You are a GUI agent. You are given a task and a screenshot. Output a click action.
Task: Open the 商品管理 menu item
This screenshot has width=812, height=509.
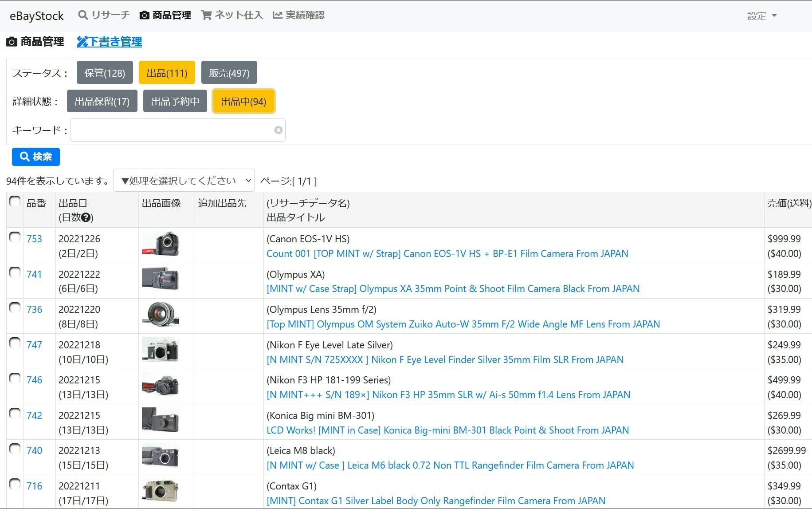pyautogui.click(x=165, y=15)
